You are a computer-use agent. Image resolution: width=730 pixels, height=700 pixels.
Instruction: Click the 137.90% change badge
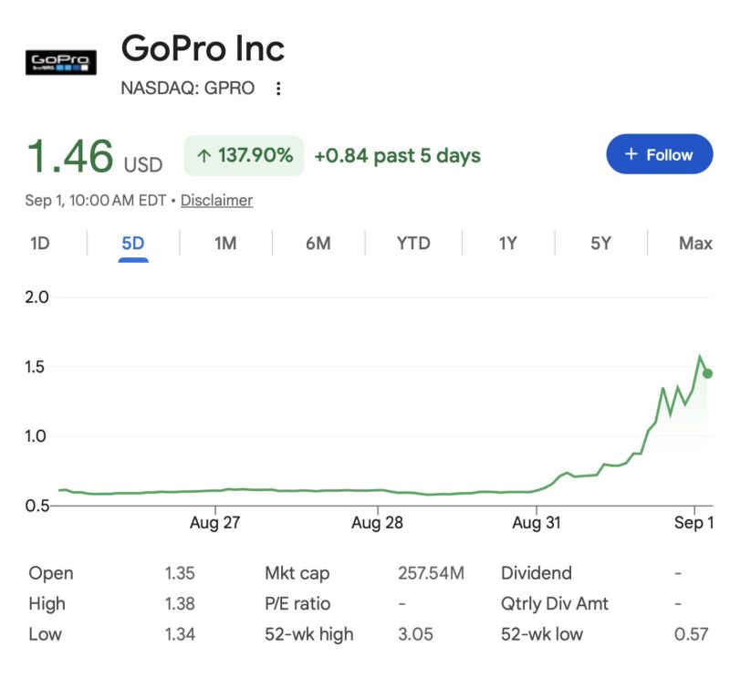(244, 155)
